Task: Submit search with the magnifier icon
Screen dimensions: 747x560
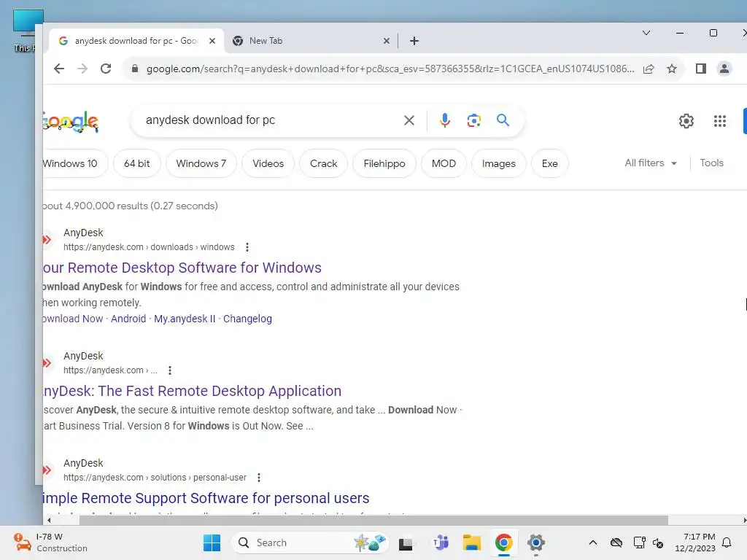Action: tap(503, 120)
